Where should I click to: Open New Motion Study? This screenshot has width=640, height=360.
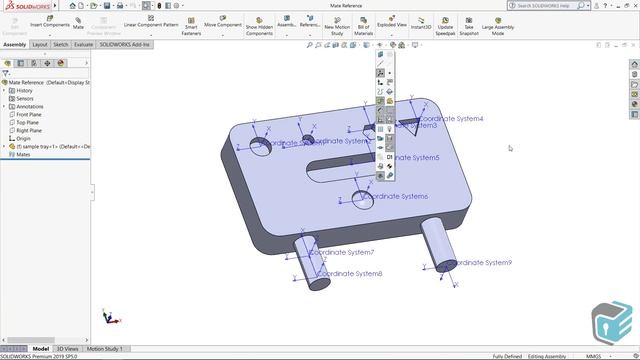337,26
